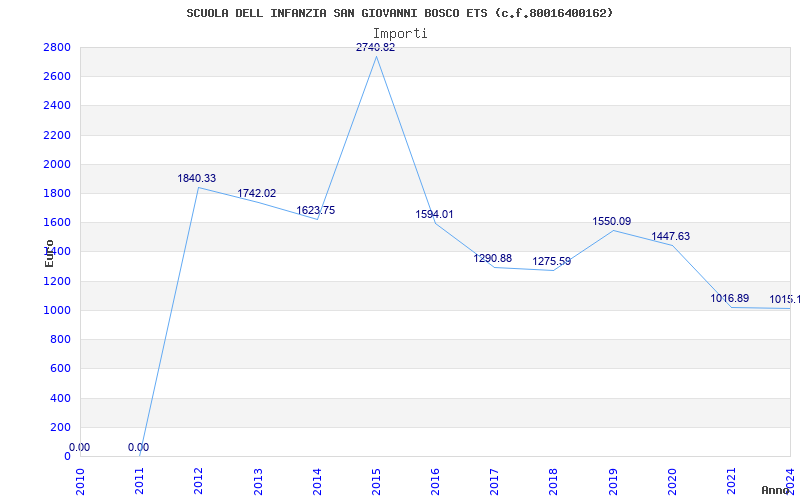Click the Anno x-axis title

776,490
